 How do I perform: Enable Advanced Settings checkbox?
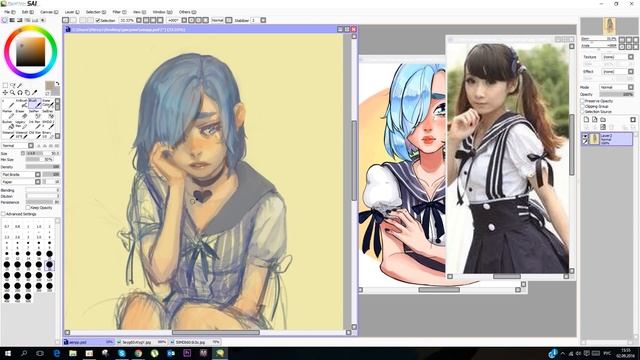point(3,214)
